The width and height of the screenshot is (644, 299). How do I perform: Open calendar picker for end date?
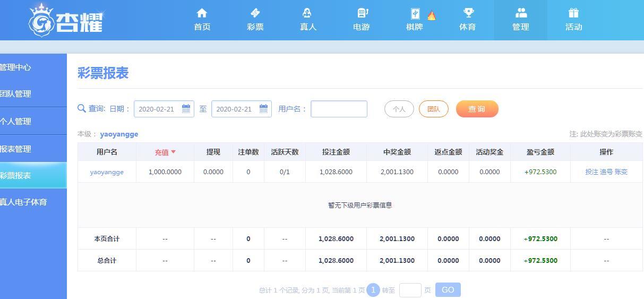tap(263, 109)
